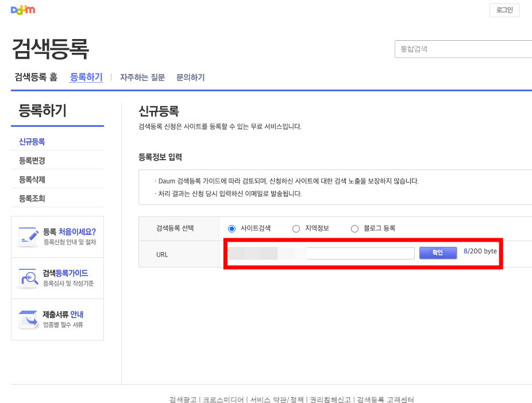Open the 제출서류 안내 link
This screenshot has width=532, height=403.
click(x=63, y=315)
